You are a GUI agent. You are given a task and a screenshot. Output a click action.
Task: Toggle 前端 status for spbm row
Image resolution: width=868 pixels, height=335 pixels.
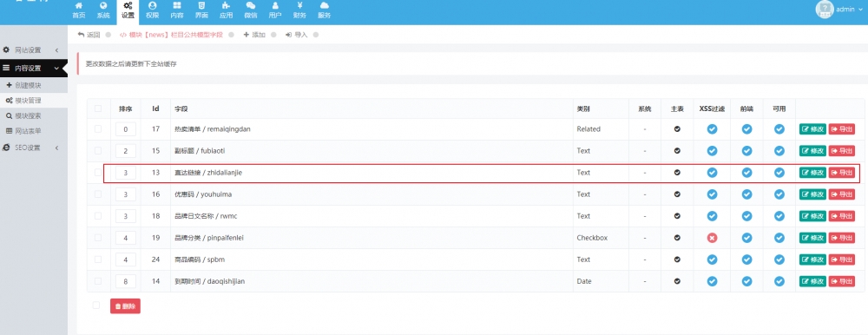tap(746, 259)
